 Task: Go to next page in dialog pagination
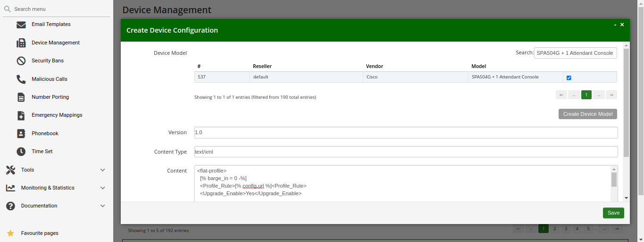coord(599,95)
